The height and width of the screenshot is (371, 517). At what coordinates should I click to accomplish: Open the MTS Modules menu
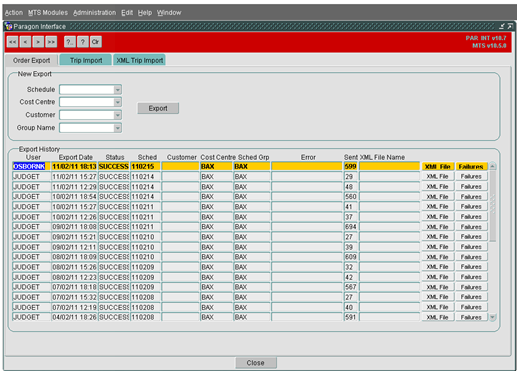click(x=48, y=13)
